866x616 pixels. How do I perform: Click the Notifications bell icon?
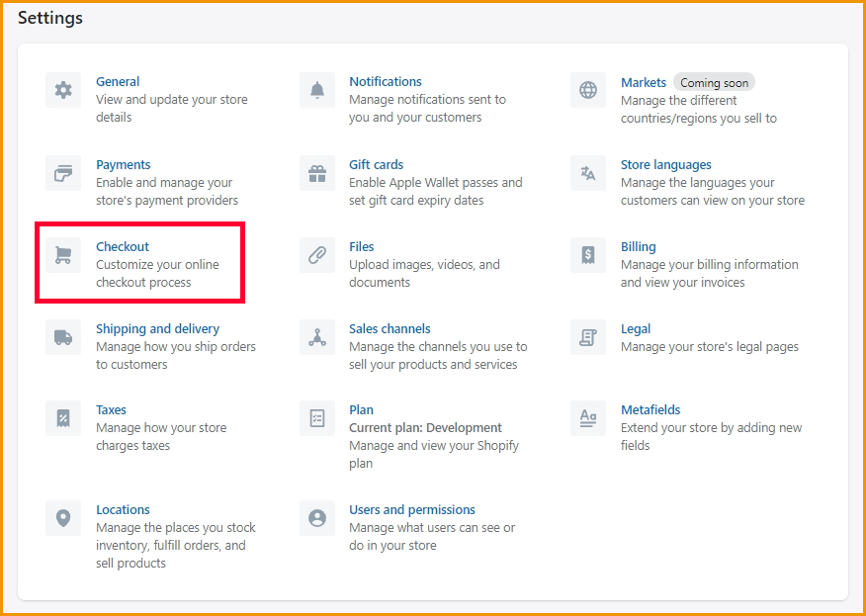(x=317, y=91)
